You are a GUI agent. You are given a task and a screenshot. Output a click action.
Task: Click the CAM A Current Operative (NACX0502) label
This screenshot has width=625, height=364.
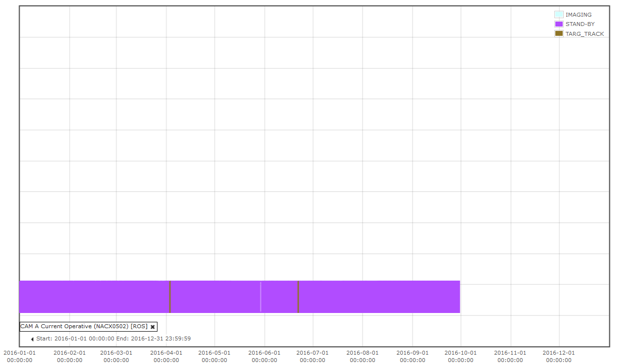[x=84, y=326]
